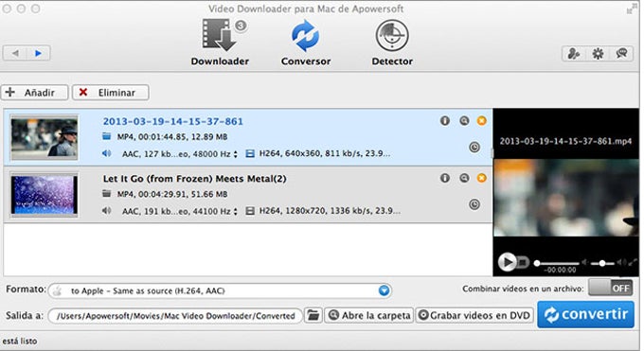Toggle Combinar videos en un archivo switch
The width and height of the screenshot is (644, 351).
pyautogui.click(x=610, y=288)
